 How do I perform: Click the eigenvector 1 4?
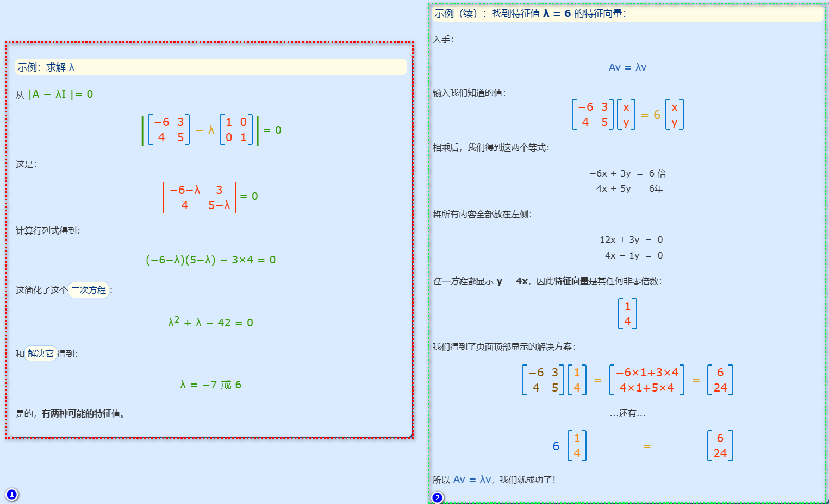point(628,313)
